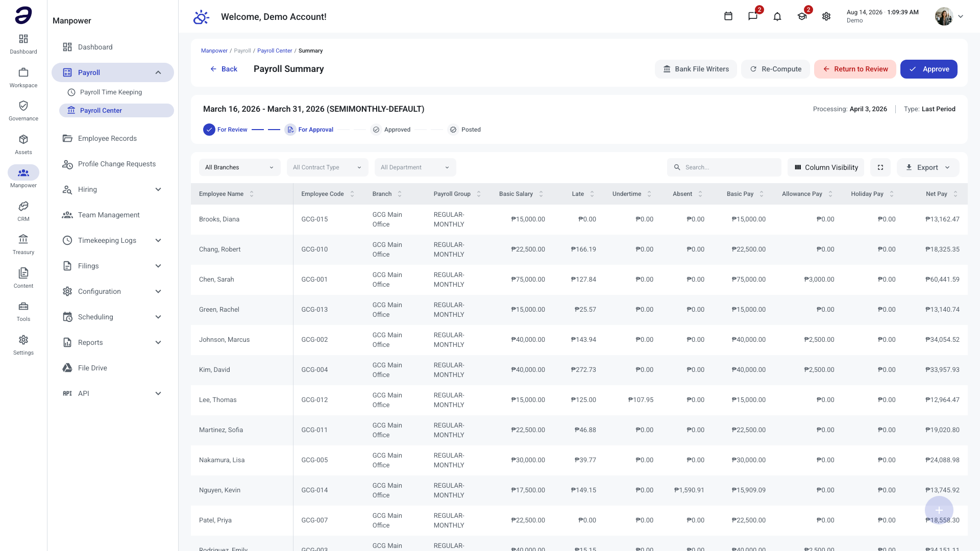
Task: Open File Drive
Action: (112, 368)
